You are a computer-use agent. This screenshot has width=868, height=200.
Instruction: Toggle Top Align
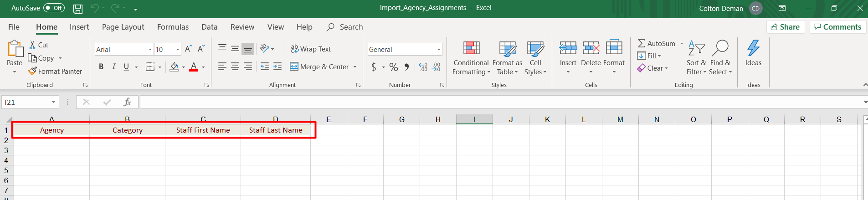[x=222, y=48]
